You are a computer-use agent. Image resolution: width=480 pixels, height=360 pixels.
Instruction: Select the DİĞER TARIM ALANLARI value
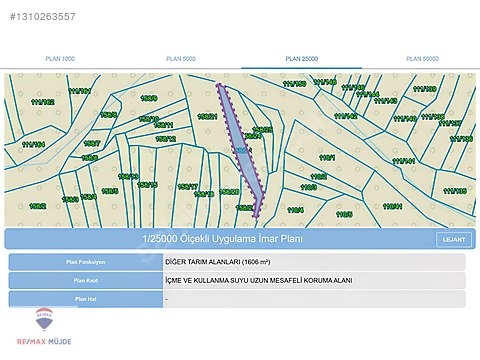click(218, 262)
